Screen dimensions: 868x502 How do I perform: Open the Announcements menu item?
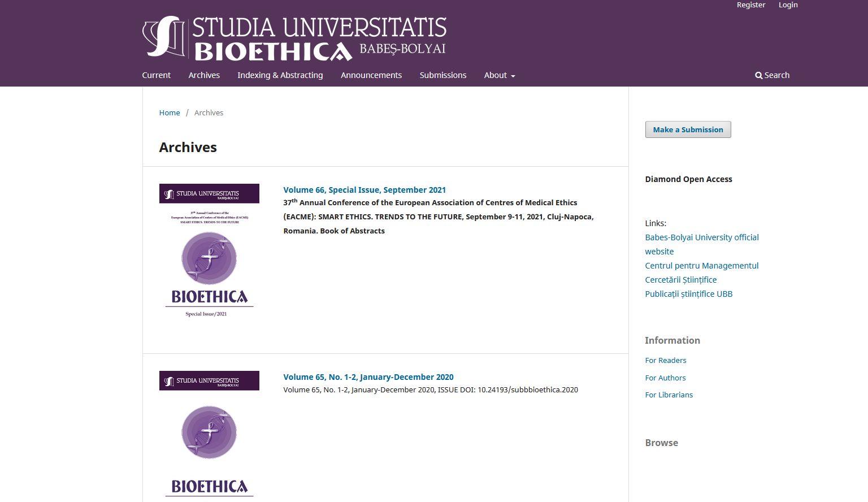click(x=371, y=75)
